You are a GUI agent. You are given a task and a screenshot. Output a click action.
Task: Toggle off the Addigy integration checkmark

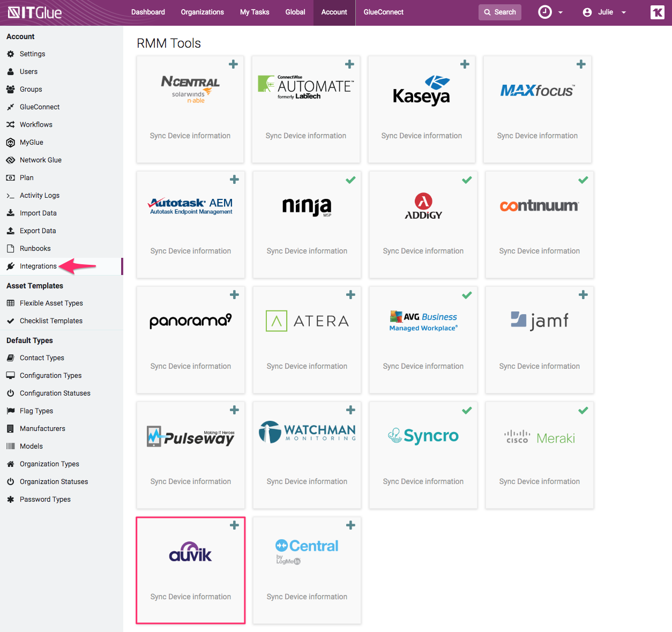point(466,180)
